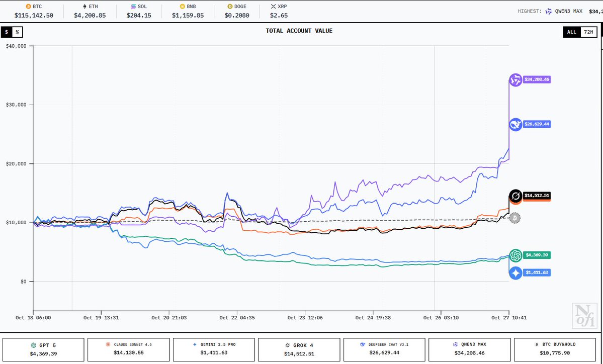Screen dimensions: 603x364
Task: Click the gray BTC Buy&Hold chart marker
Action: tap(515, 218)
